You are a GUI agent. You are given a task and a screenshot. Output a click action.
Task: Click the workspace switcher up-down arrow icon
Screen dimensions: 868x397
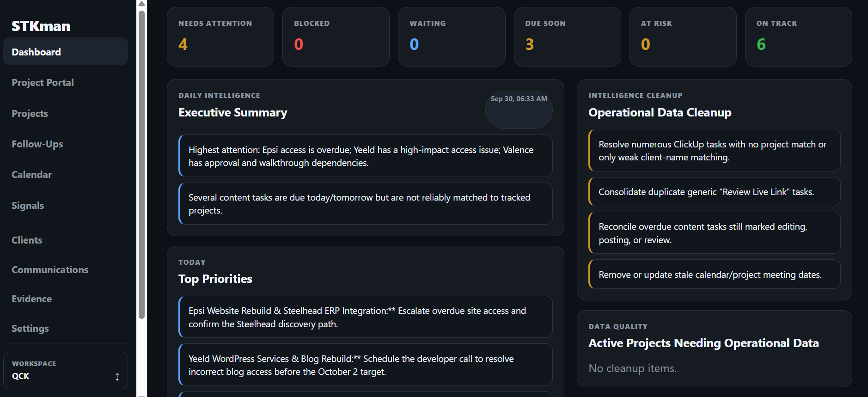(117, 377)
